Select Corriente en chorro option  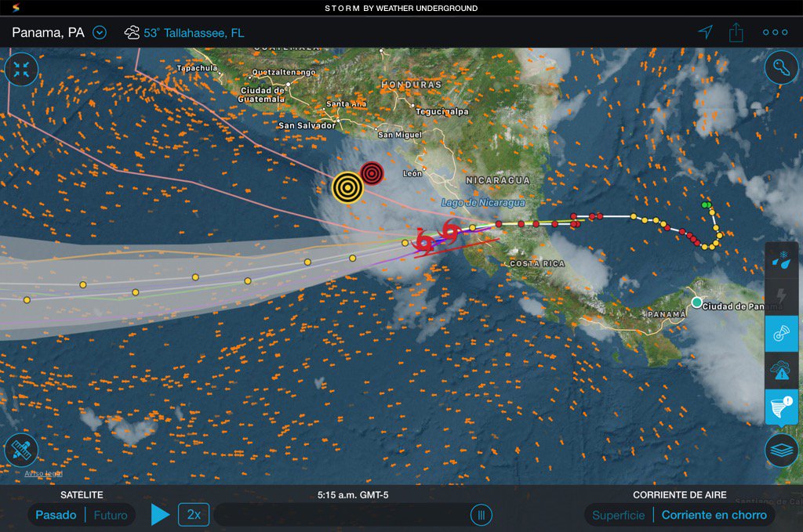[714, 515]
